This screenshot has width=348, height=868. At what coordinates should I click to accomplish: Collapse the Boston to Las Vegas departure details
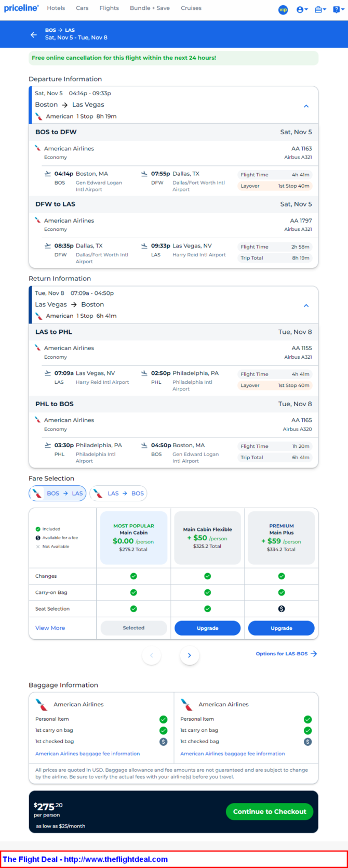click(306, 106)
